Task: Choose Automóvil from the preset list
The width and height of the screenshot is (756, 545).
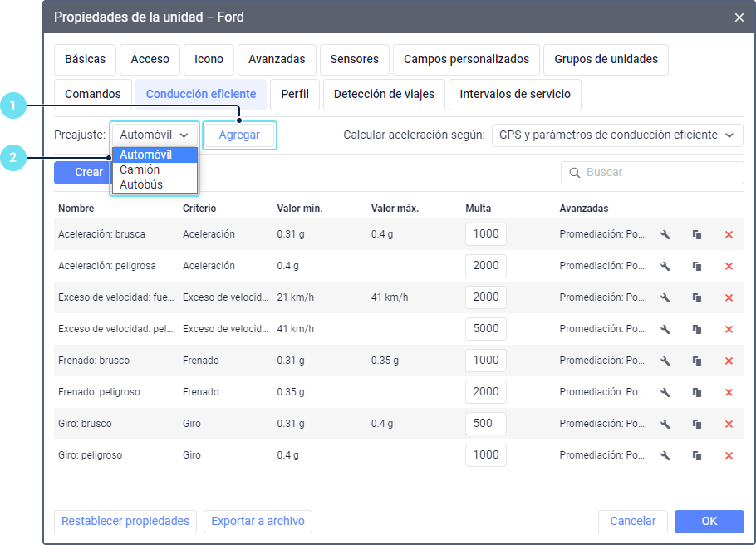Action: [x=155, y=155]
